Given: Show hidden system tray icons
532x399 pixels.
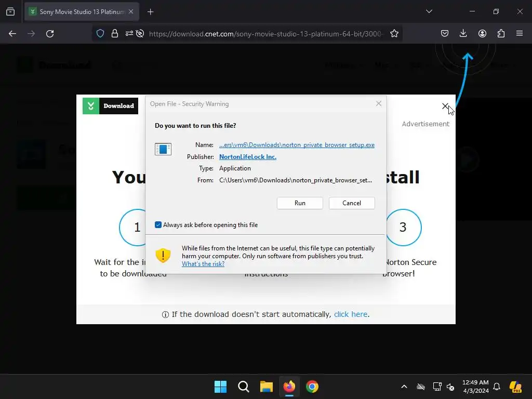Looking at the screenshot, I should [404, 387].
